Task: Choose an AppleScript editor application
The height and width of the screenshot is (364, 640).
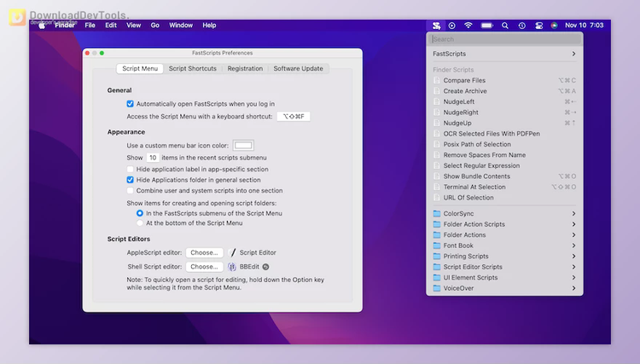Action: click(205, 252)
